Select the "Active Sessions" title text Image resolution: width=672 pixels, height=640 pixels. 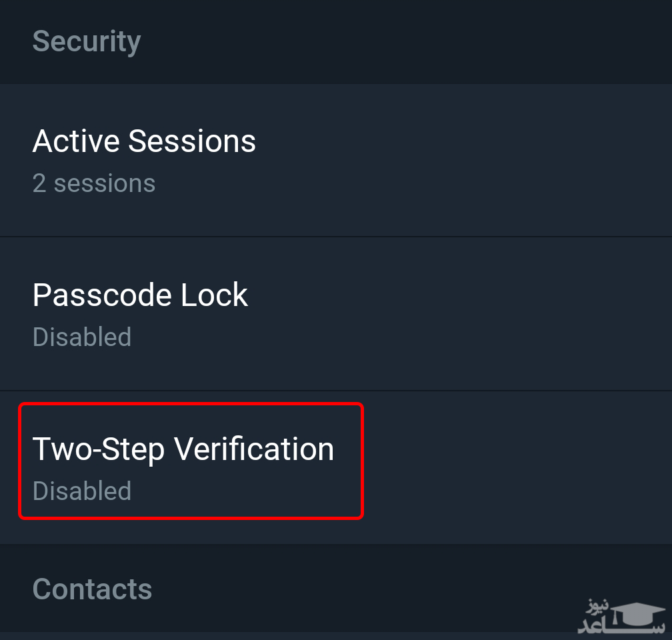coord(144,141)
